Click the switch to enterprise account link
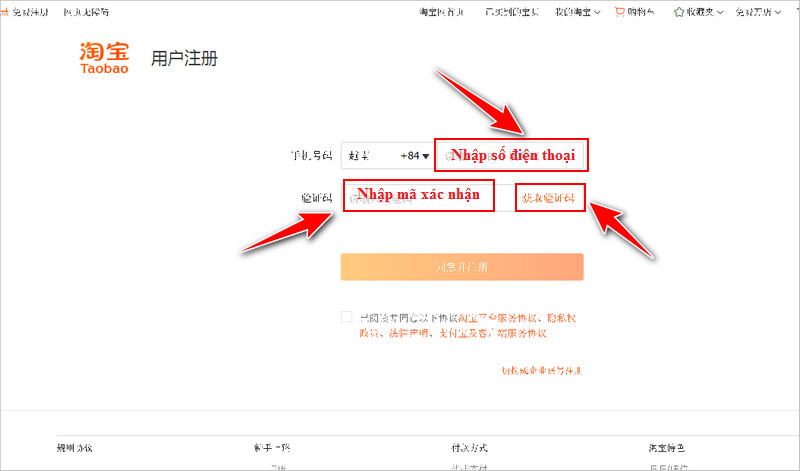 (x=541, y=370)
